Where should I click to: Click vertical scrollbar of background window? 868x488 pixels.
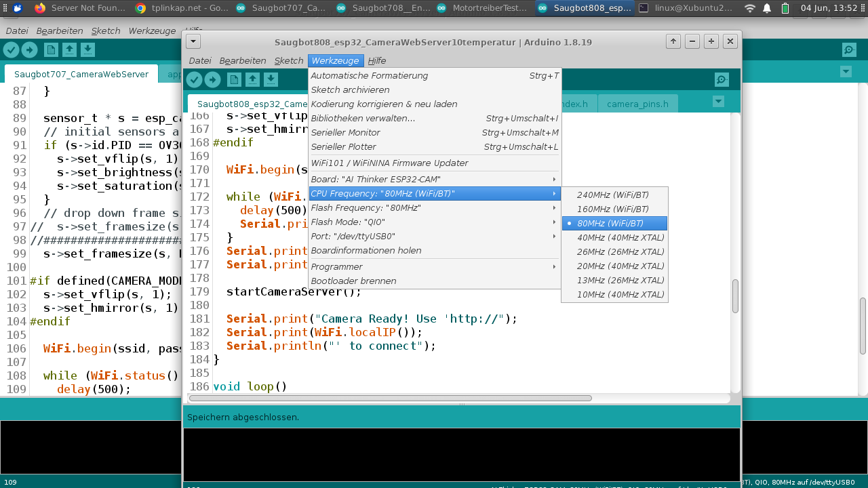click(863, 325)
